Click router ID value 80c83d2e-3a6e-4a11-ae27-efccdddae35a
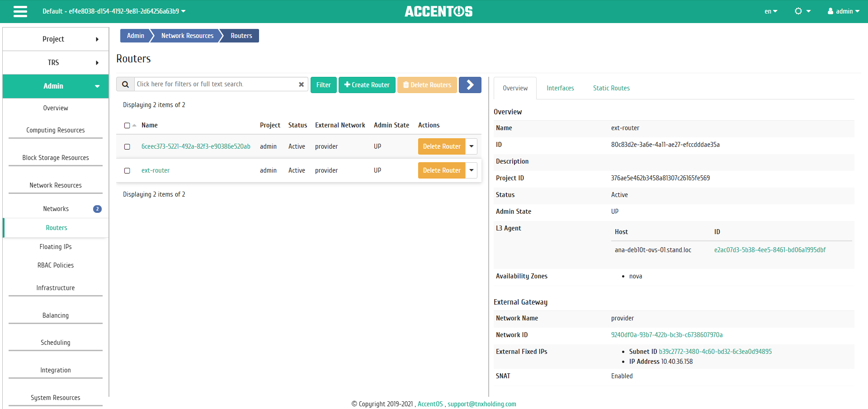 tap(665, 145)
